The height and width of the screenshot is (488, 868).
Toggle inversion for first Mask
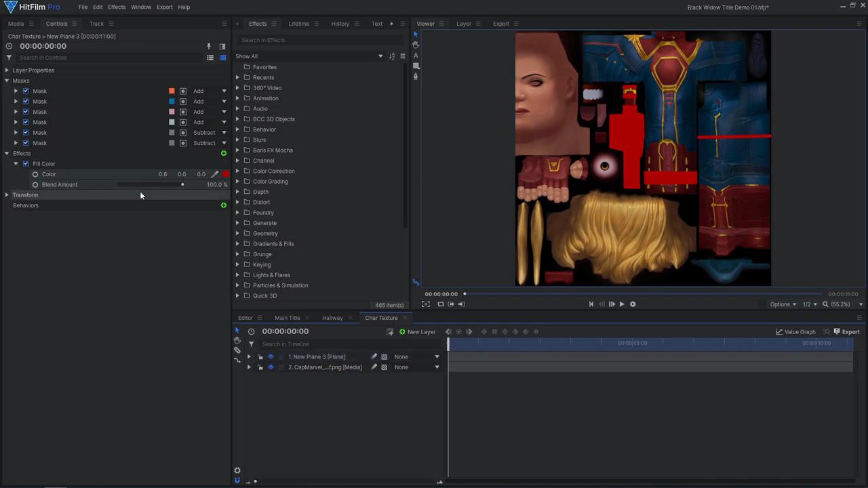click(x=183, y=91)
